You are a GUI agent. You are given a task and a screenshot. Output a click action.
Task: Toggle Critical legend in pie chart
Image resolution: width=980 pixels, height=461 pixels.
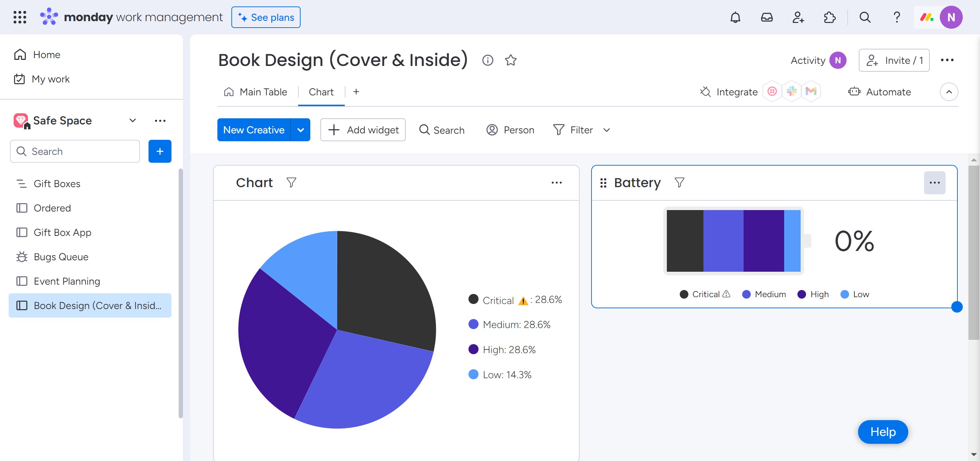[515, 299]
